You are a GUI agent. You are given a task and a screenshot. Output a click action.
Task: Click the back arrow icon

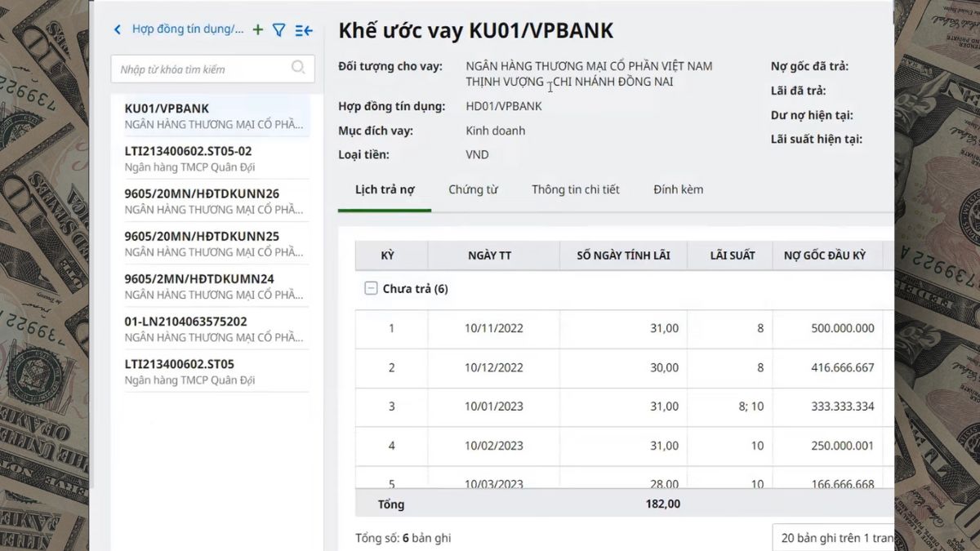118,30
